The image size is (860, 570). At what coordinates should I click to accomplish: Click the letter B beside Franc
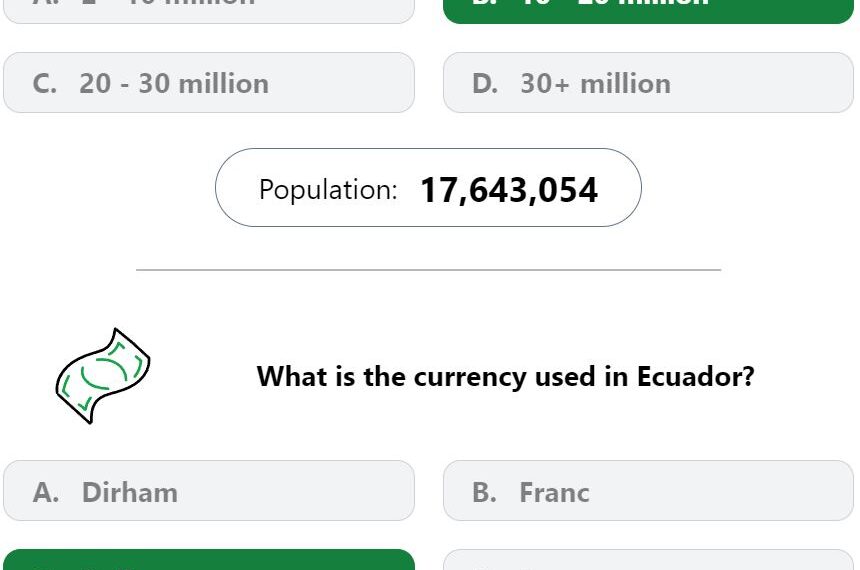tap(484, 492)
